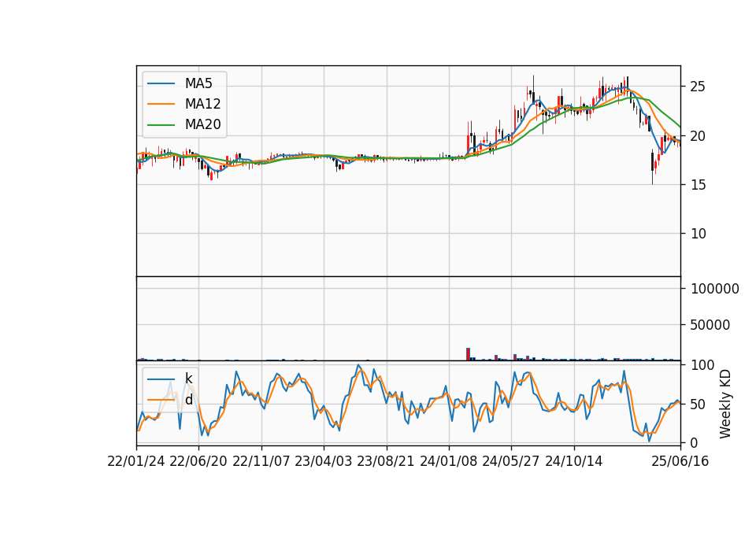The width and height of the screenshot is (756, 543).
Task: Click the blue MA5 legend line sample
Action: pos(161,83)
